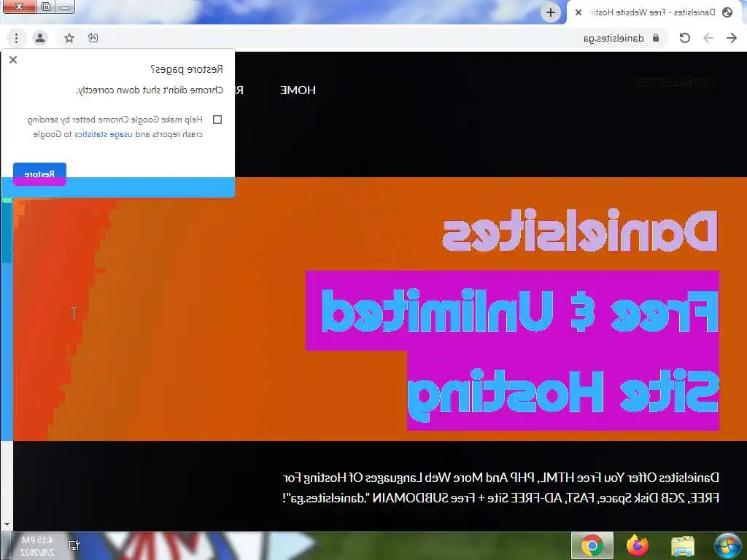Viewport: 747px width, 560px height.
Task: Launch Firefox from the taskbar
Action: tap(638, 545)
